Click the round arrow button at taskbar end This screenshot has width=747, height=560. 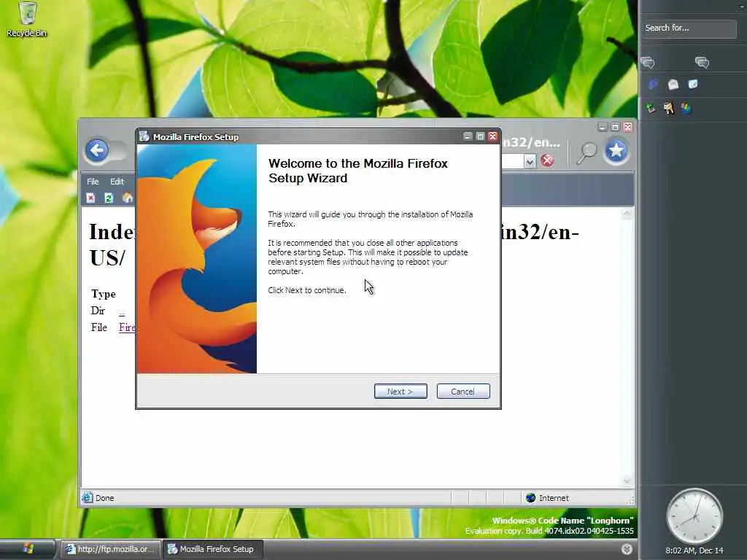[627, 549]
